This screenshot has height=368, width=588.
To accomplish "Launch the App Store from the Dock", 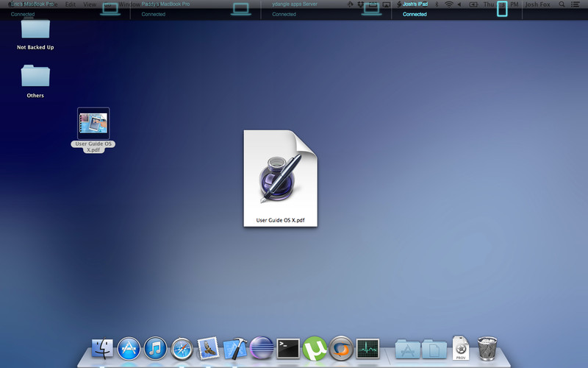I will tap(129, 348).
